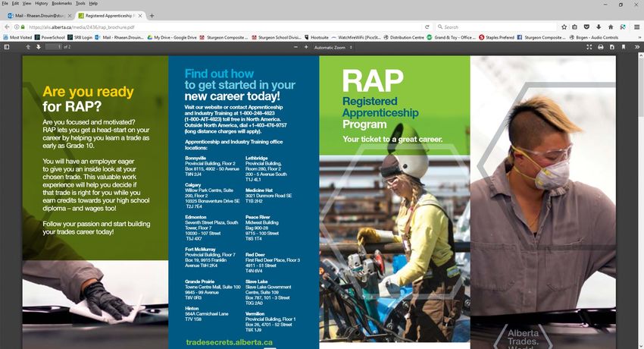Screen dimensions: 644x349
Task: Click the large 'RAP' title text
Action: (x=373, y=80)
